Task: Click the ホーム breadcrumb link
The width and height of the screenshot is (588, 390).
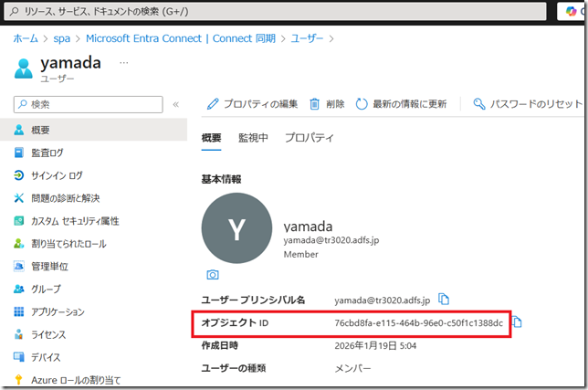Action: coord(25,38)
